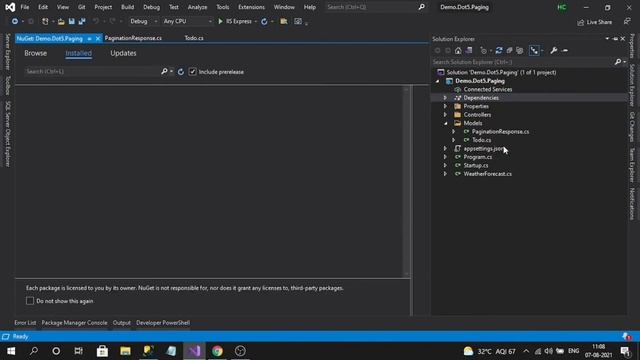Open the Package Manager Console tab
This screenshot has width=640, height=360.
[x=74, y=323]
